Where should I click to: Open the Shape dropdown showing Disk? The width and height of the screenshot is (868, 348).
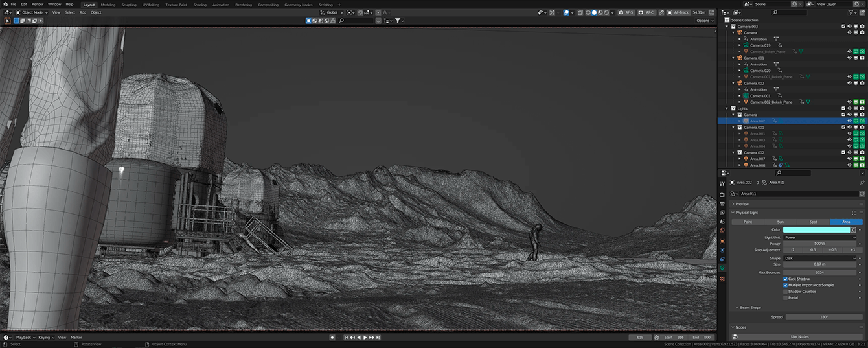pos(820,258)
